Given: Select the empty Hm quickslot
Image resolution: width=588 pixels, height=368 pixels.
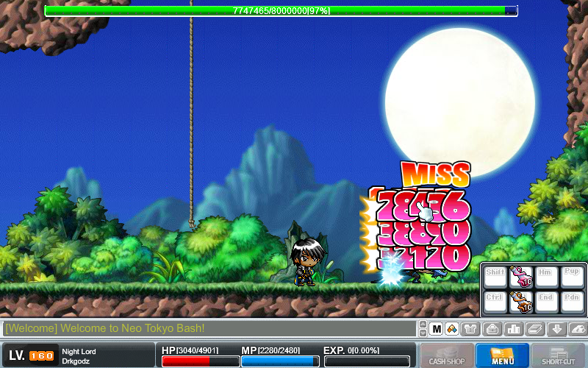Looking at the screenshot, I should point(546,277).
